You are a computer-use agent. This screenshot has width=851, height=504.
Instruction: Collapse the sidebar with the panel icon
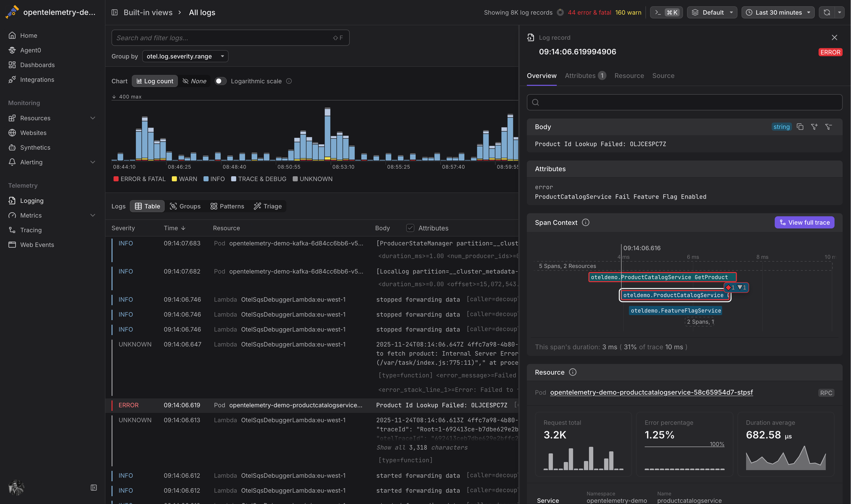pos(94,487)
